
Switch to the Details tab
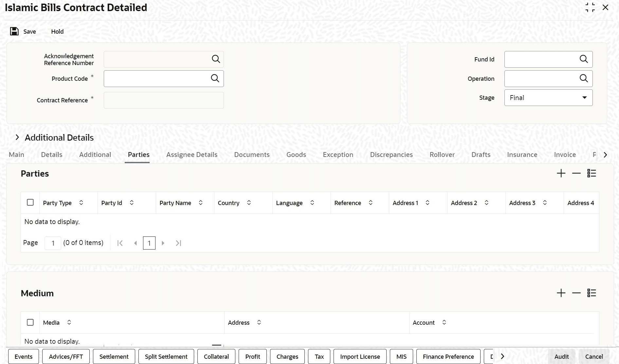pos(52,155)
